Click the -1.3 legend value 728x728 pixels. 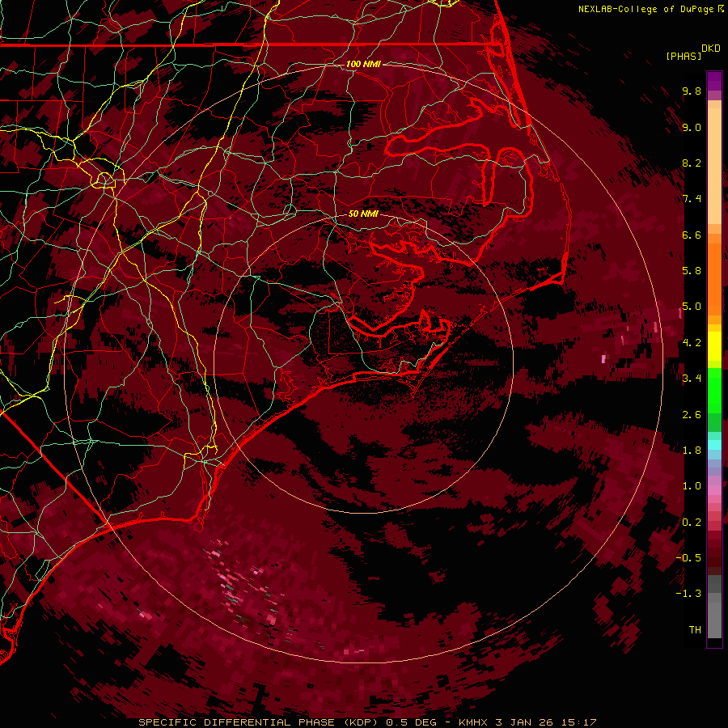(x=688, y=594)
